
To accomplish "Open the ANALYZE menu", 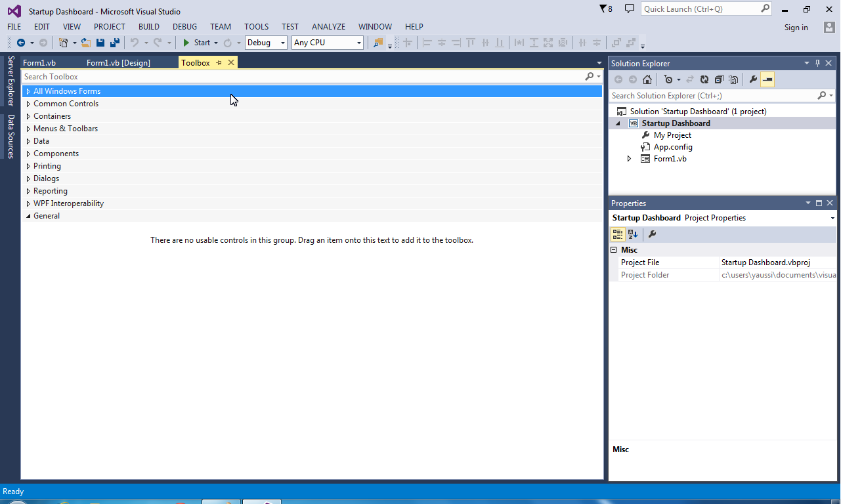I will point(328,27).
